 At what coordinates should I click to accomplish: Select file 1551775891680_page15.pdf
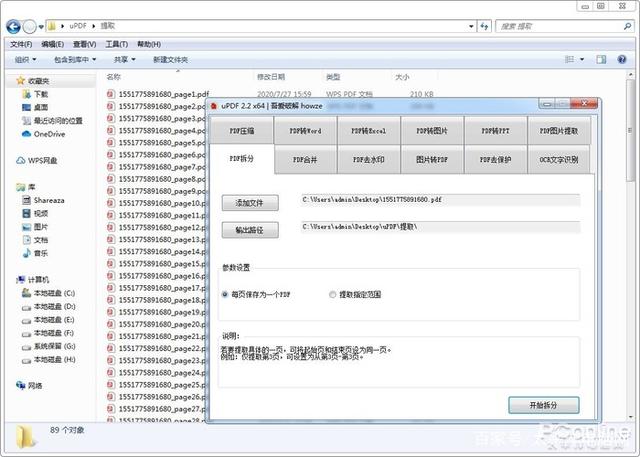click(156, 264)
